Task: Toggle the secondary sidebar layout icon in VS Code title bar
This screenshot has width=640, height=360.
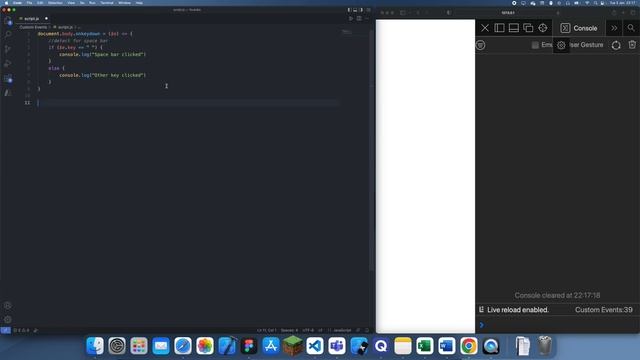Action: [x=361, y=10]
